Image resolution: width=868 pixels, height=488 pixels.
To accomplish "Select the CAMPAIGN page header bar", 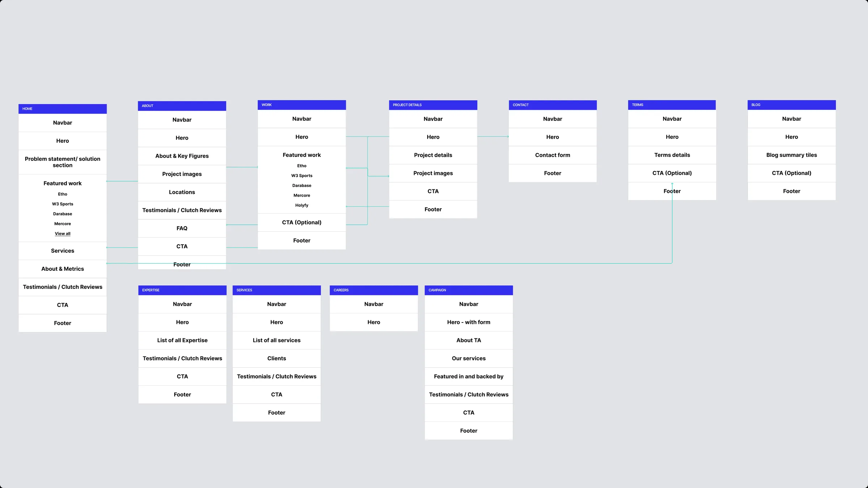I will coord(469,290).
